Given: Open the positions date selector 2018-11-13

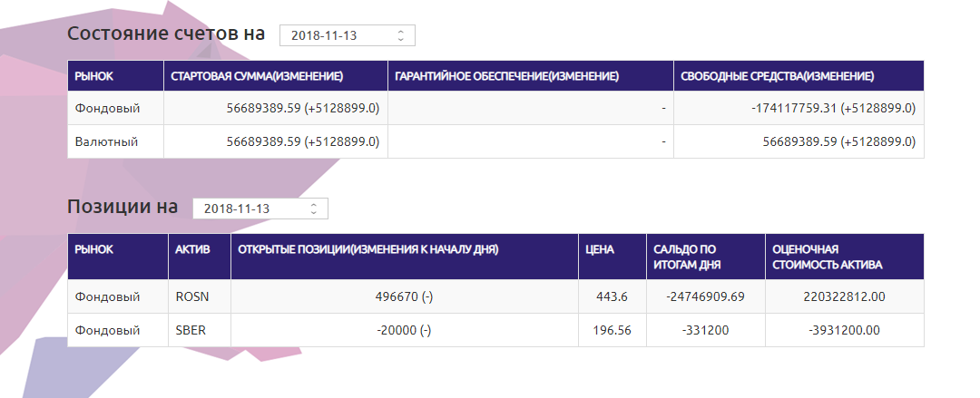Looking at the screenshot, I should (x=260, y=209).
